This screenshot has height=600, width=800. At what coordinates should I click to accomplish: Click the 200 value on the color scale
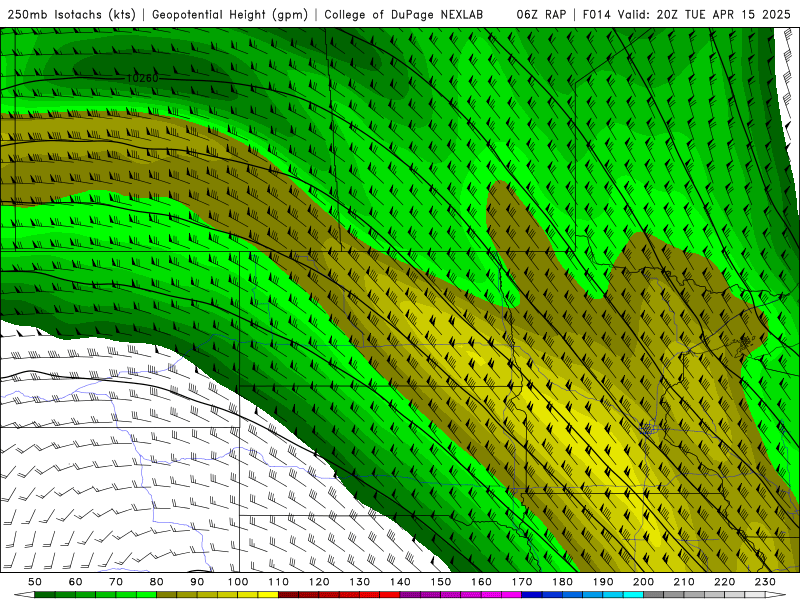pos(643,582)
